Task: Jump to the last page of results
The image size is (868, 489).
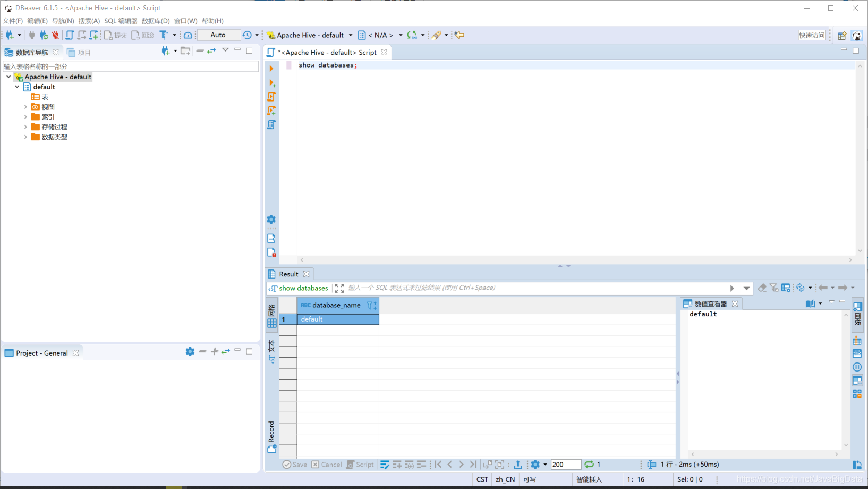Action: click(473, 465)
